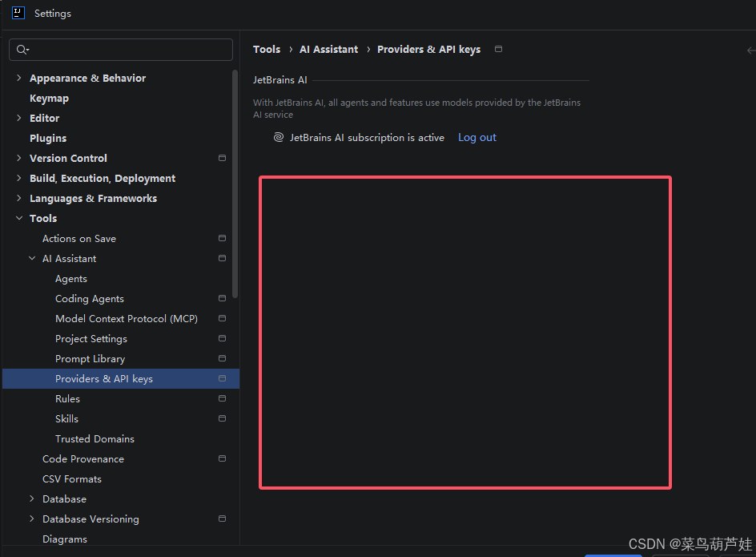Log out of JetBrains AI
Screen dimensions: 756x557
pos(477,138)
